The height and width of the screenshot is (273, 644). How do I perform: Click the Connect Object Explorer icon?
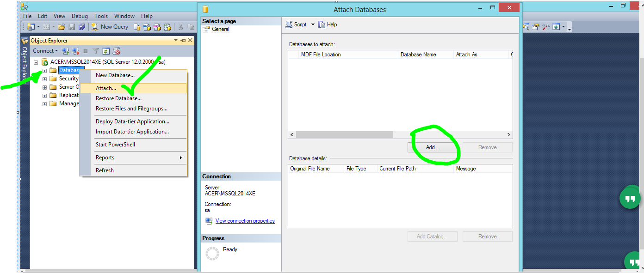coord(66,51)
